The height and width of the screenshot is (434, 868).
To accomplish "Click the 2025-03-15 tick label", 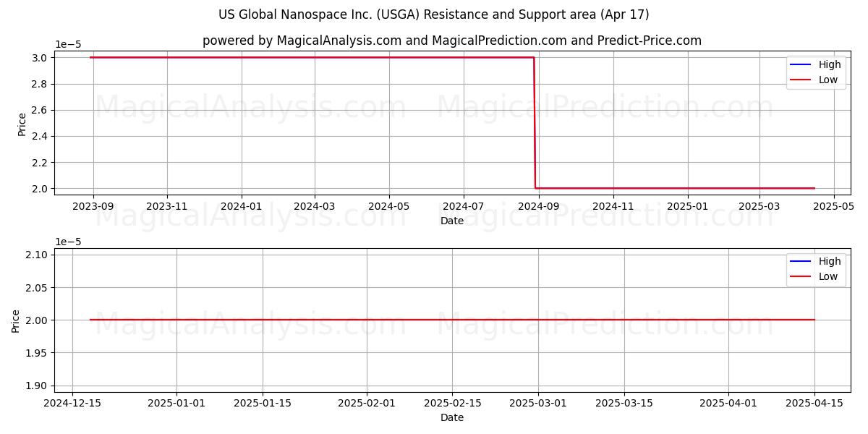I will click(x=624, y=403).
